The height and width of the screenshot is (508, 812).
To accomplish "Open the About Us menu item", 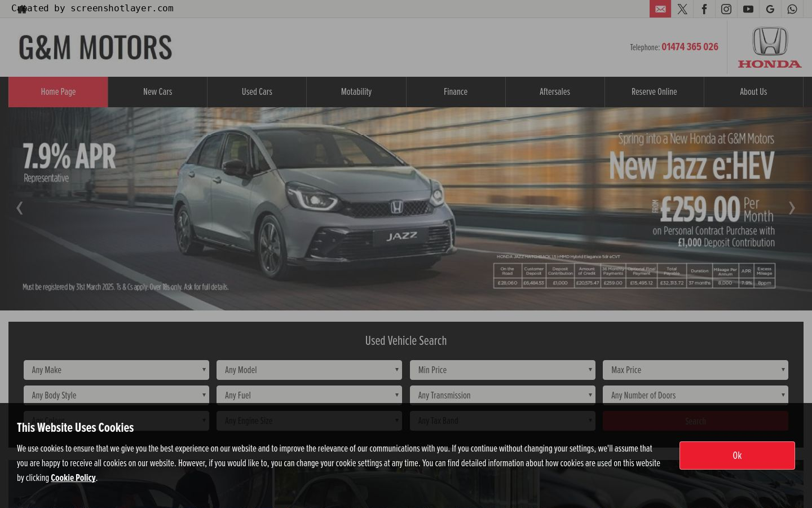I will pos(753,92).
